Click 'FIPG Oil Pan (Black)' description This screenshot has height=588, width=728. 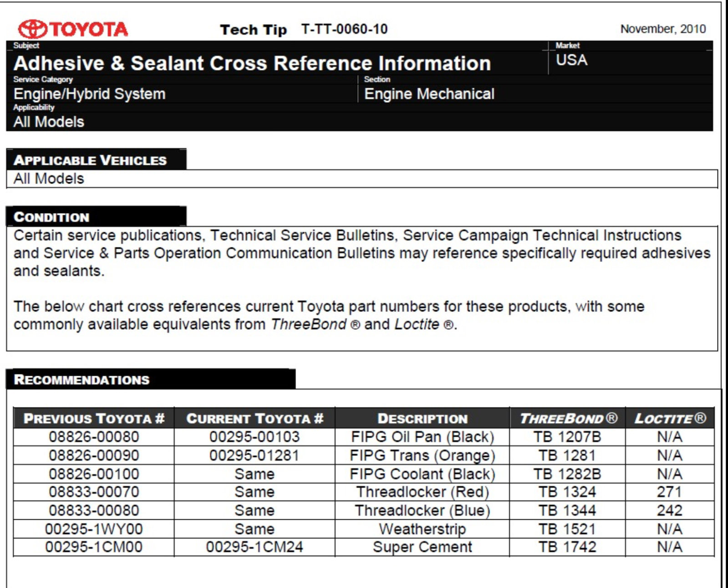[x=423, y=437]
